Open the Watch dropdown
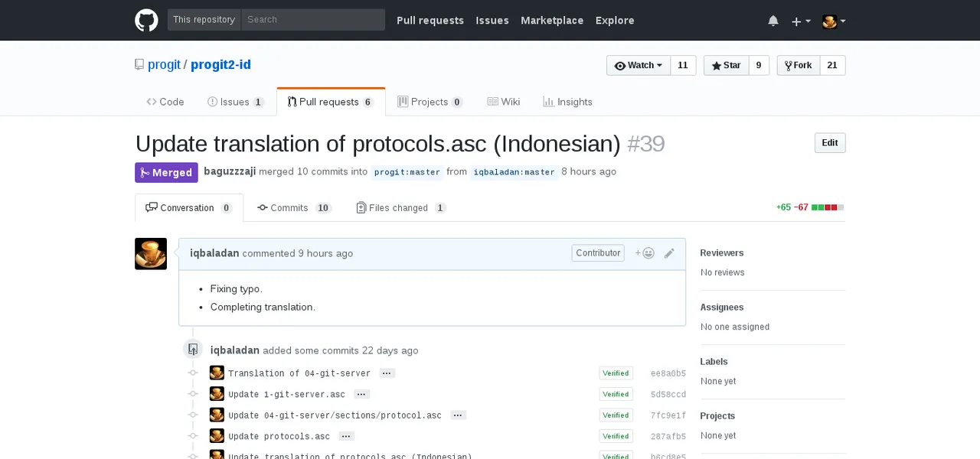Viewport: 980px width, 459px height. pos(639,66)
